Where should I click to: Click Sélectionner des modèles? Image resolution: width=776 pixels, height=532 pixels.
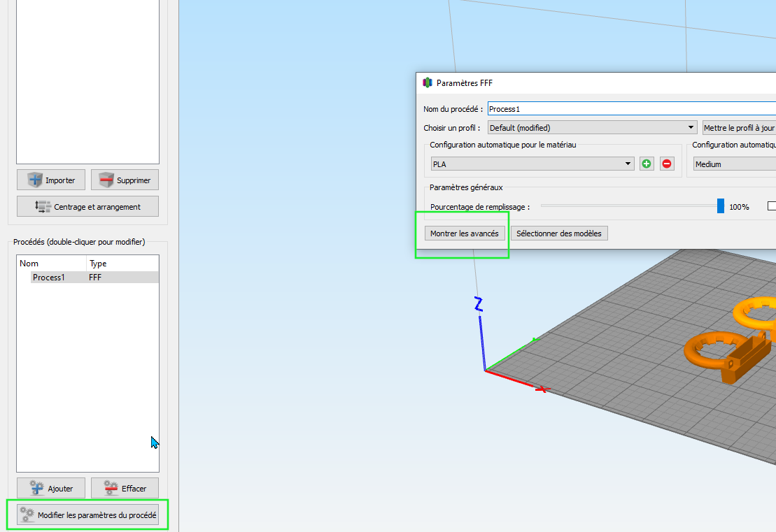559,233
